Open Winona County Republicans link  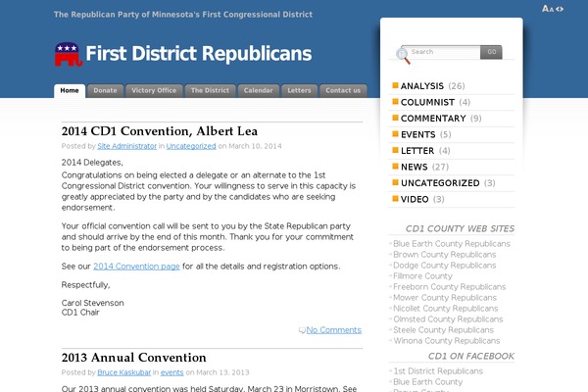pos(446,341)
